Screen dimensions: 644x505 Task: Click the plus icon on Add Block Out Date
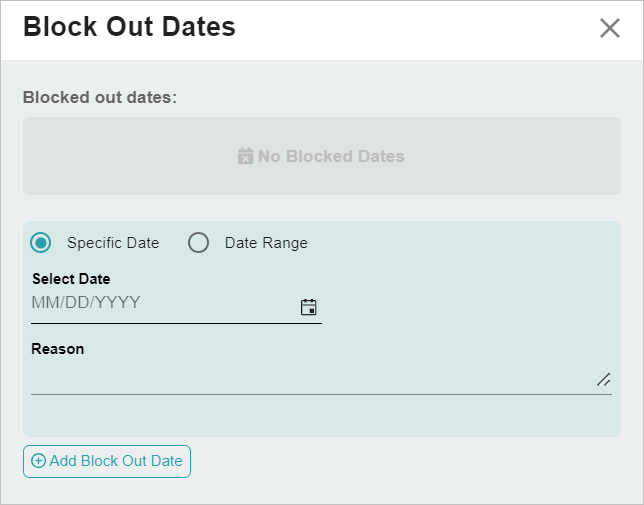39,461
